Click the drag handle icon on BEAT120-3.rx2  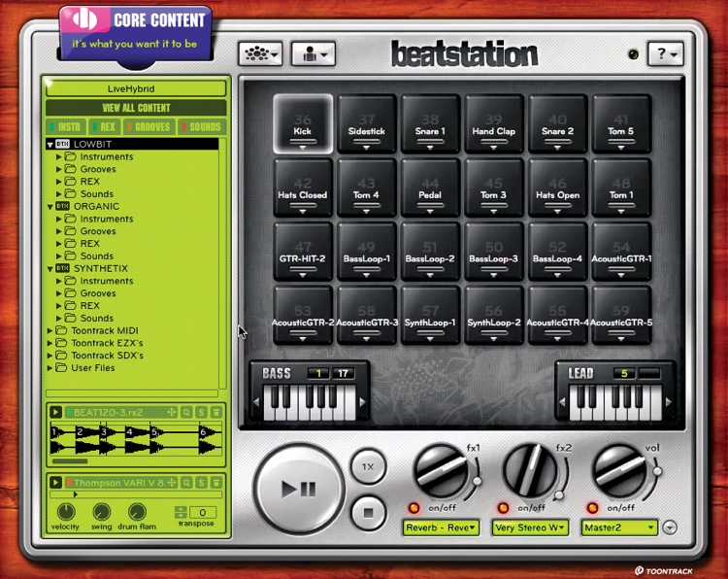(x=172, y=412)
